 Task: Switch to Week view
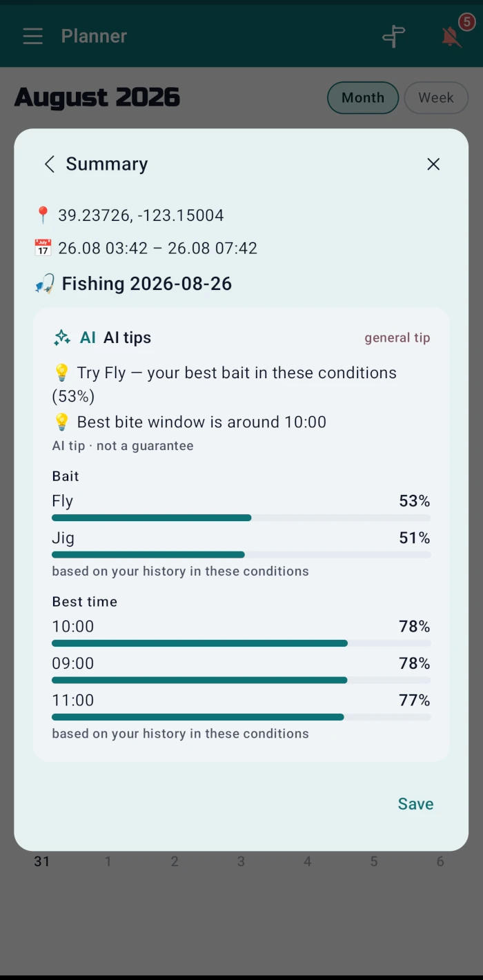(x=436, y=97)
